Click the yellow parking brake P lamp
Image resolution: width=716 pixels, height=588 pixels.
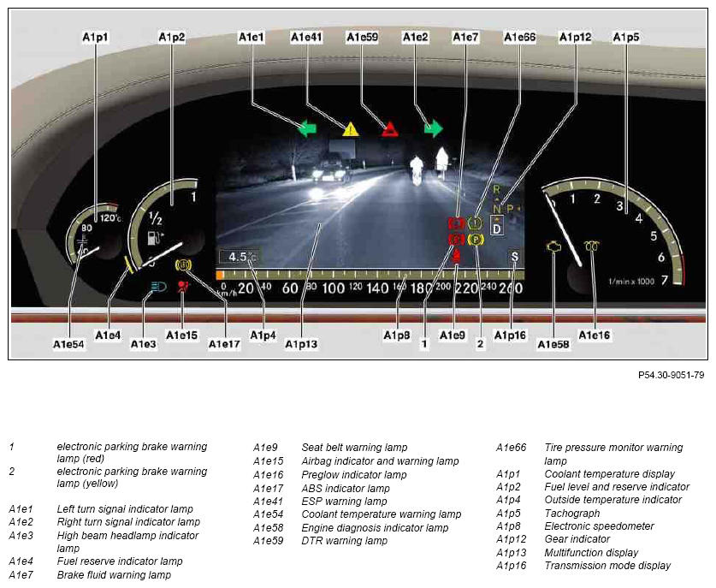pyautogui.click(x=474, y=240)
